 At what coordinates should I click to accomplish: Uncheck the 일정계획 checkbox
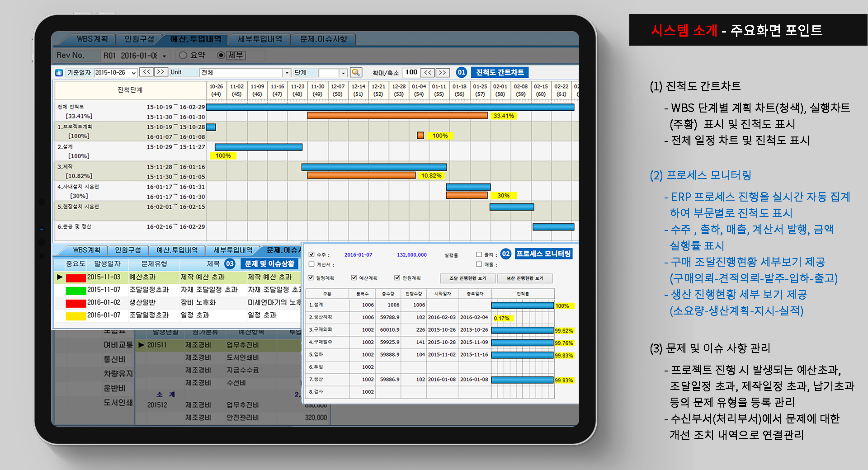[x=311, y=277]
